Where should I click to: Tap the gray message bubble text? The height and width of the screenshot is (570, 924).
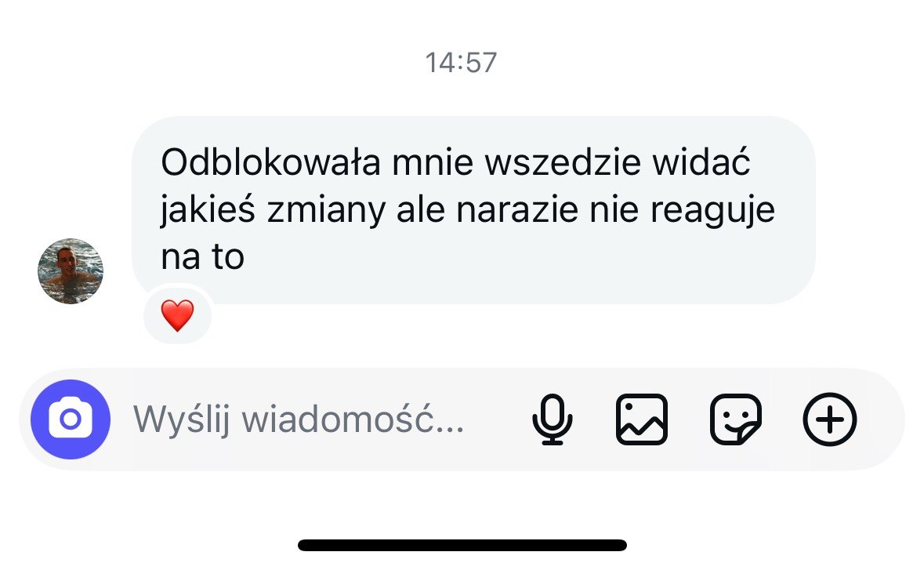point(468,209)
